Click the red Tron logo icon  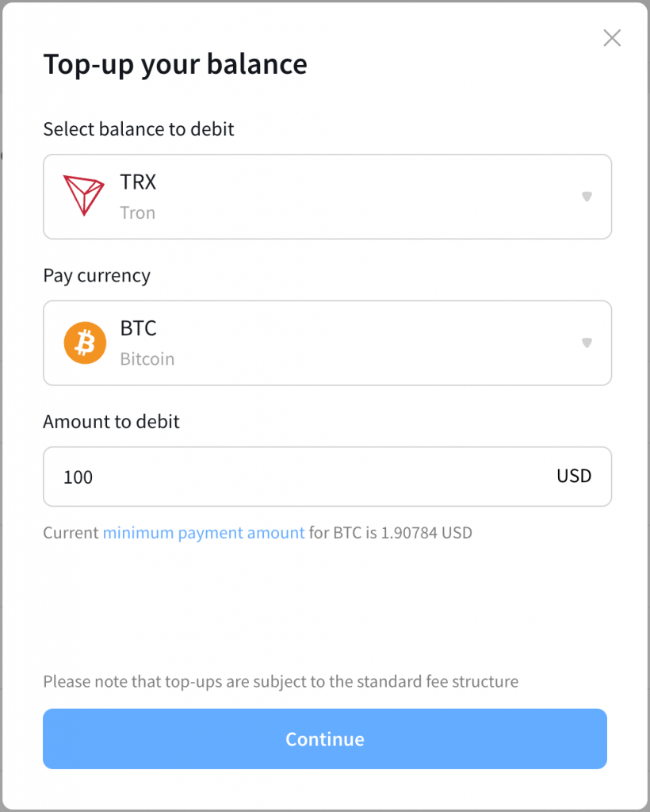(83, 196)
